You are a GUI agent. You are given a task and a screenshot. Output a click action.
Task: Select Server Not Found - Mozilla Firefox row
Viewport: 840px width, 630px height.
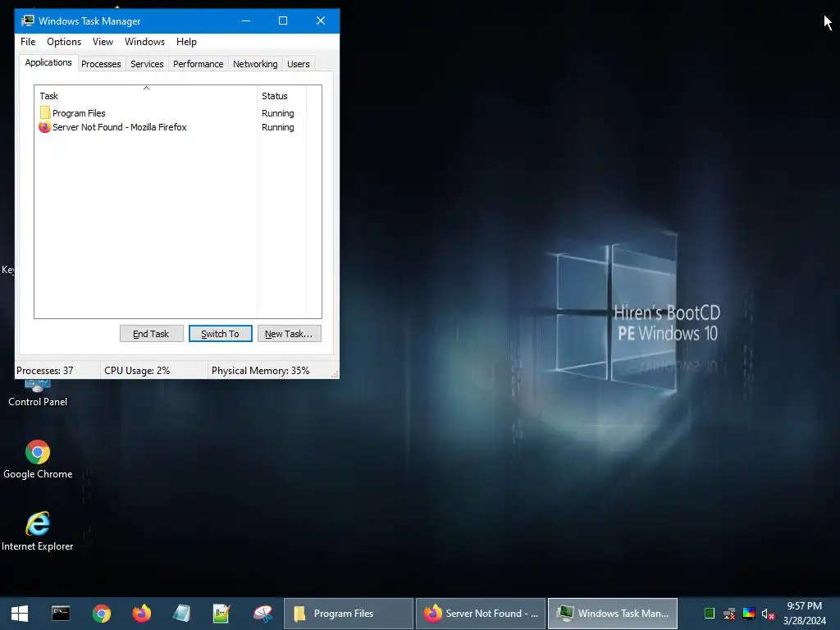coord(171,127)
